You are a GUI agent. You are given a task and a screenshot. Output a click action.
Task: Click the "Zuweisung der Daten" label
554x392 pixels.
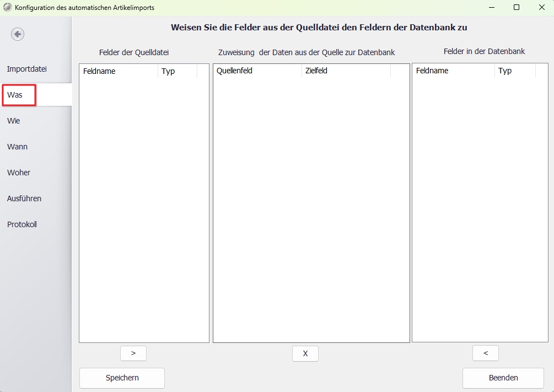pos(306,53)
